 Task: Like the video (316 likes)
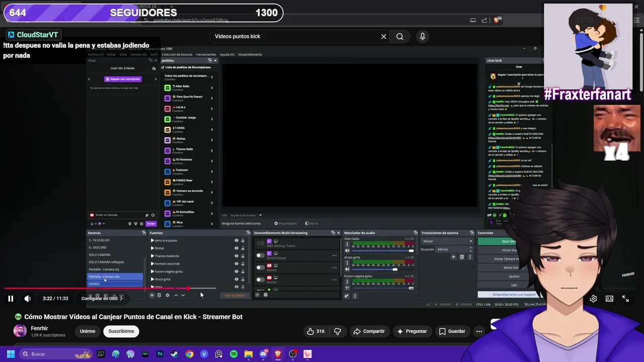(x=316, y=331)
